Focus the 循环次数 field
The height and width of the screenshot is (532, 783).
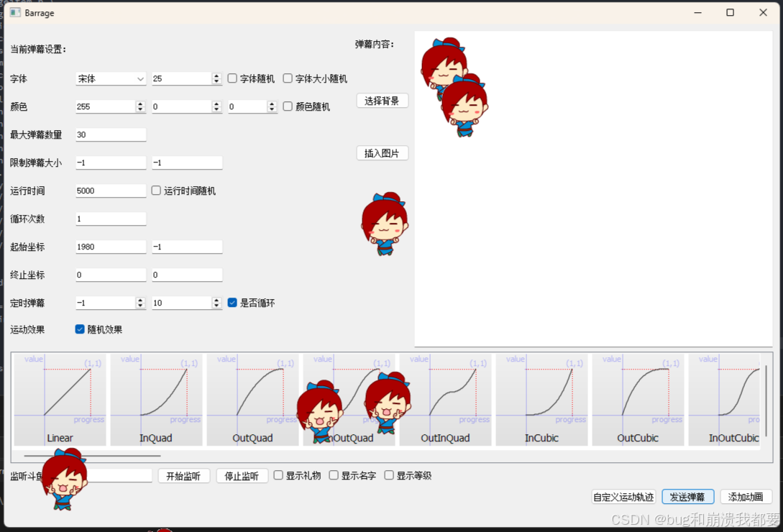[111, 219]
